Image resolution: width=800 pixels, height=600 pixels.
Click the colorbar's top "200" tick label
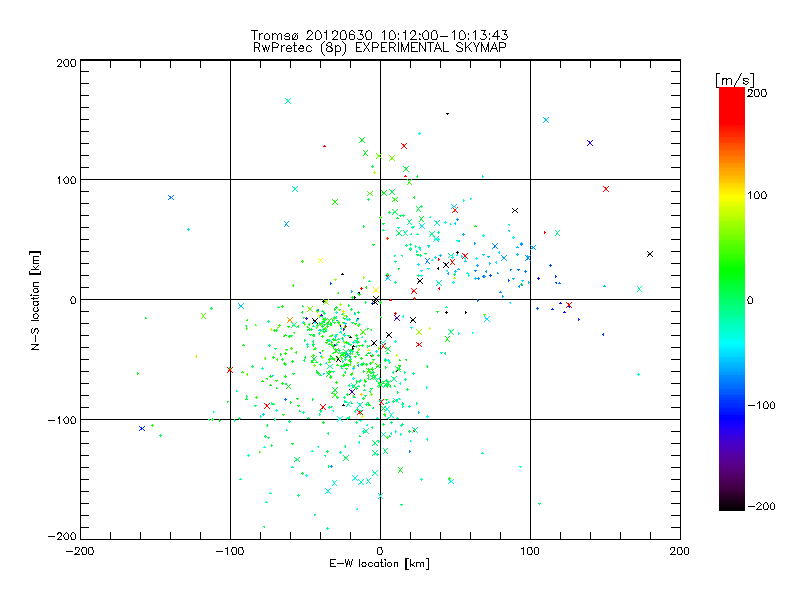point(757,93)
